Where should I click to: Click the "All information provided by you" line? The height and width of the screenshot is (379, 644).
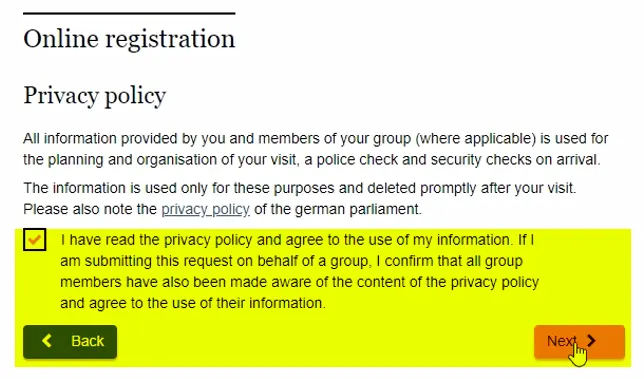click(315, 139)
